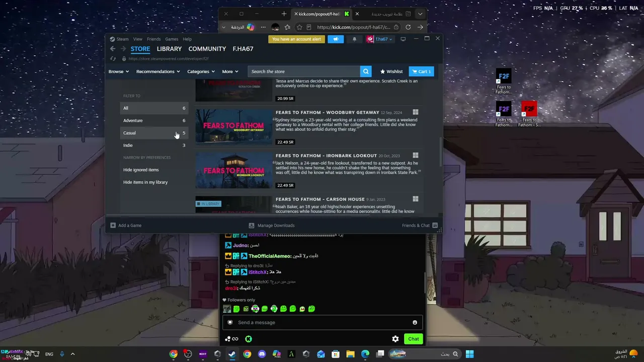Open the View menu in Steam
Viewport: 644px width, 362px height.
[137, 39]
